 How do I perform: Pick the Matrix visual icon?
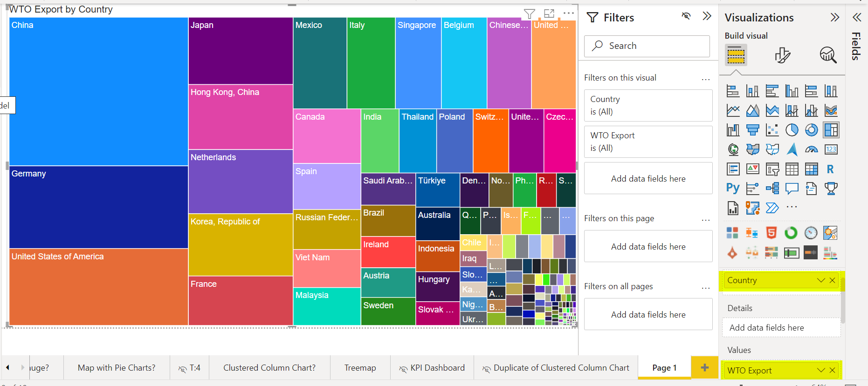coord(811,169)
